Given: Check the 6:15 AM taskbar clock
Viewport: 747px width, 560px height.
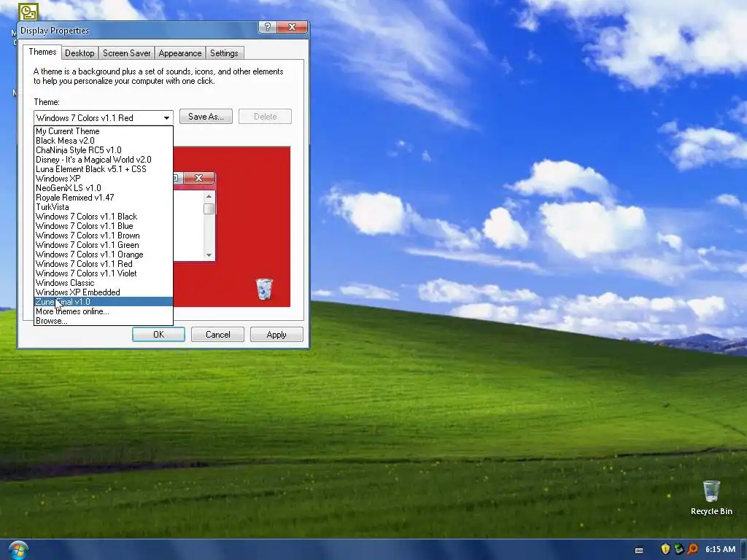Looking at the screenshot, I should [720, 549].
